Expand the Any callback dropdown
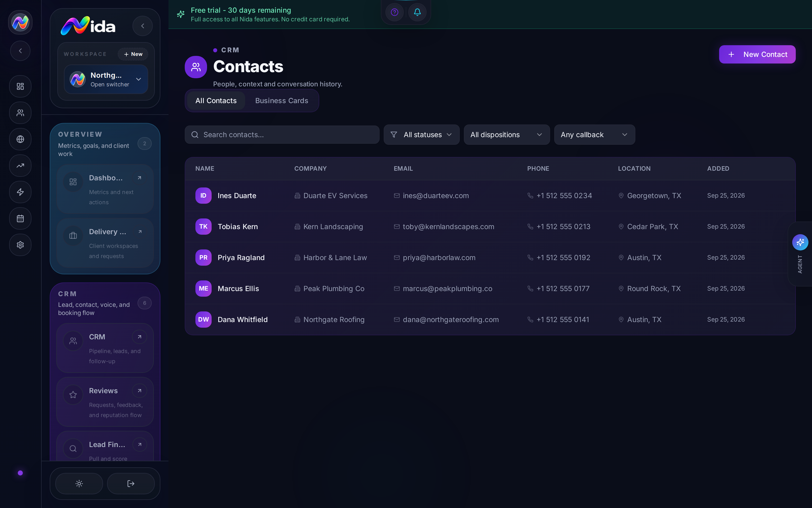This screenshot has height=508, width=812. (x=595, y=135)
